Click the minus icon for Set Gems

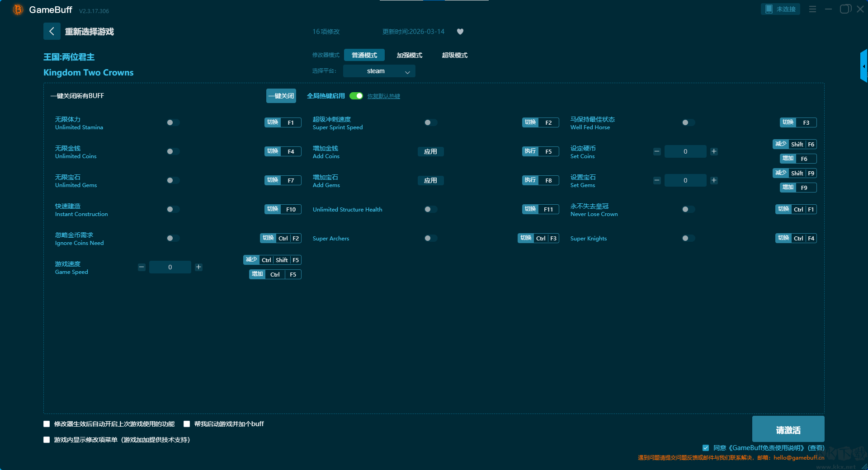(657, 180)
